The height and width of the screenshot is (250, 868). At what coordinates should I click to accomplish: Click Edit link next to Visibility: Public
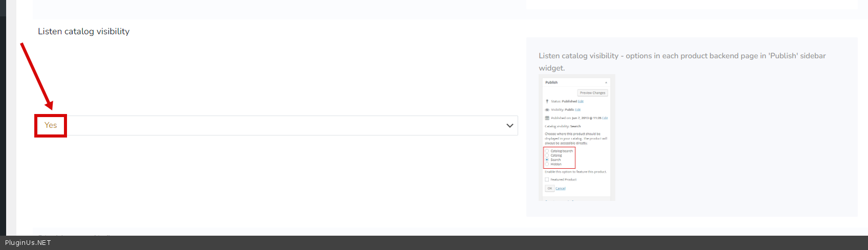click(577, 109)
